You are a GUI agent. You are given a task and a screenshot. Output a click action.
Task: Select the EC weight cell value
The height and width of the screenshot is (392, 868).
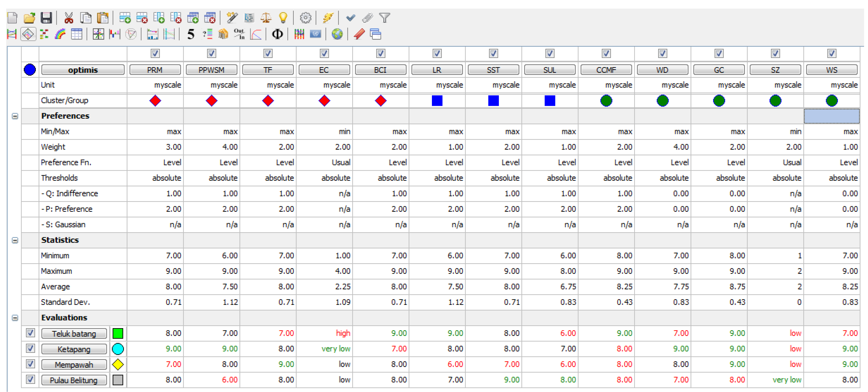342,147
